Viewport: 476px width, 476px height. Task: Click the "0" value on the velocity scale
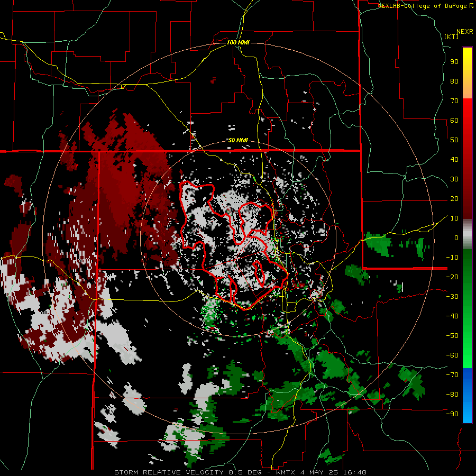(456, 238)
